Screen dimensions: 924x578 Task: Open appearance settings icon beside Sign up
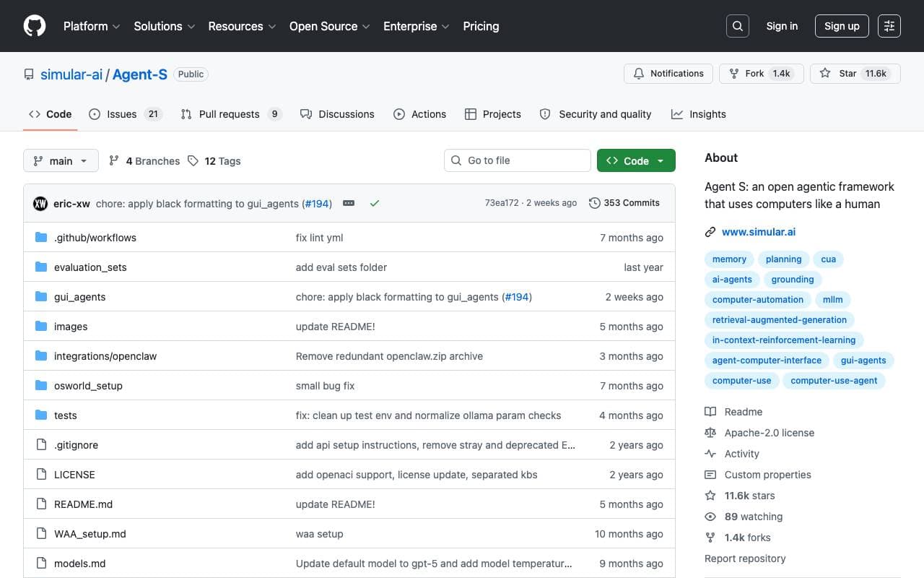pos(889,26)
